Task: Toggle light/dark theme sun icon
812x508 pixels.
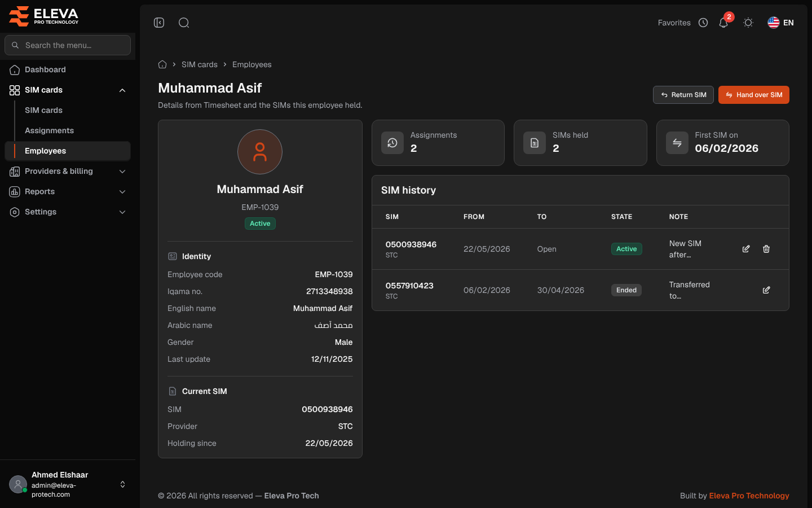Action: (748, 23)
